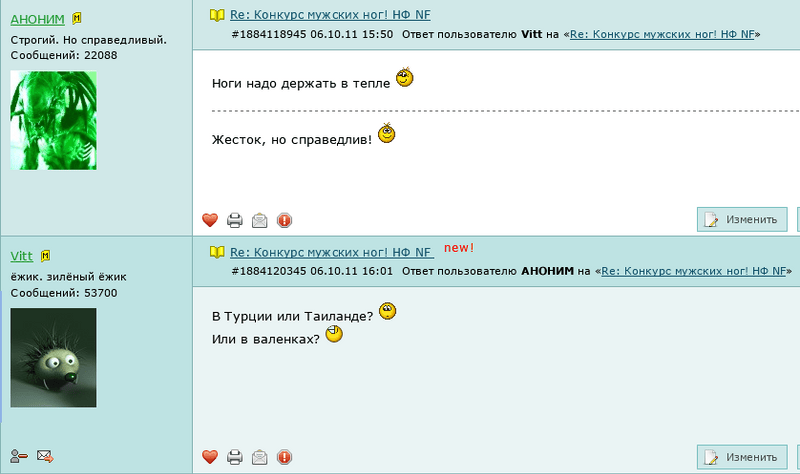The width and height of the screenshot is (800, 474).
Task: Send Vitt a private message via envelope icon
Action: coord(45,456)
